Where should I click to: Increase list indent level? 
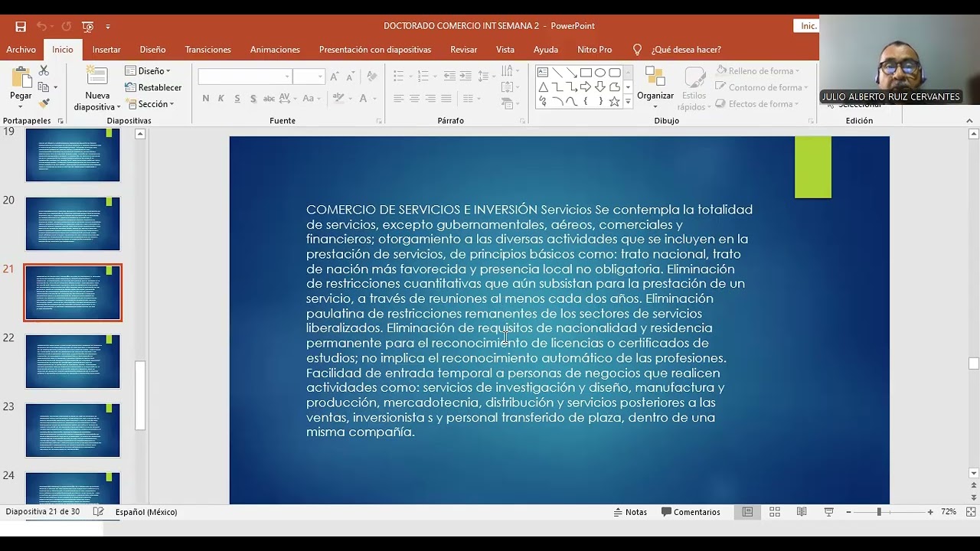coord(465,77)
